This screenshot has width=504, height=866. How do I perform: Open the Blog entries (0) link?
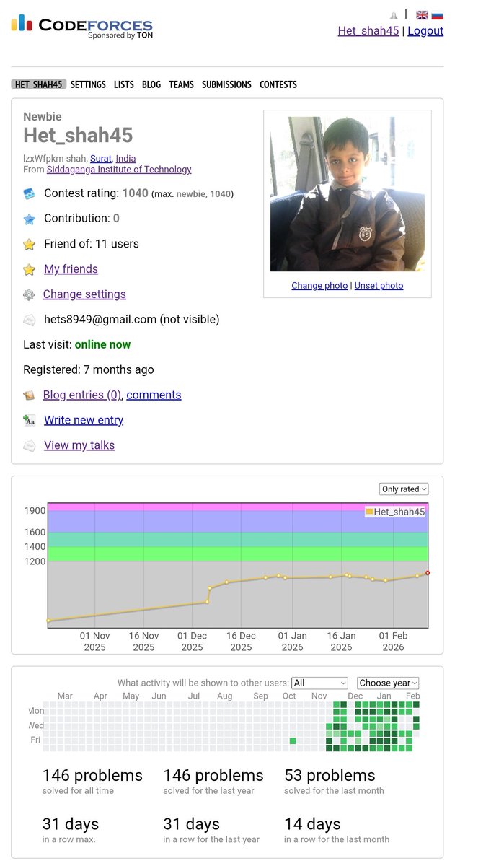coord(82,395)
